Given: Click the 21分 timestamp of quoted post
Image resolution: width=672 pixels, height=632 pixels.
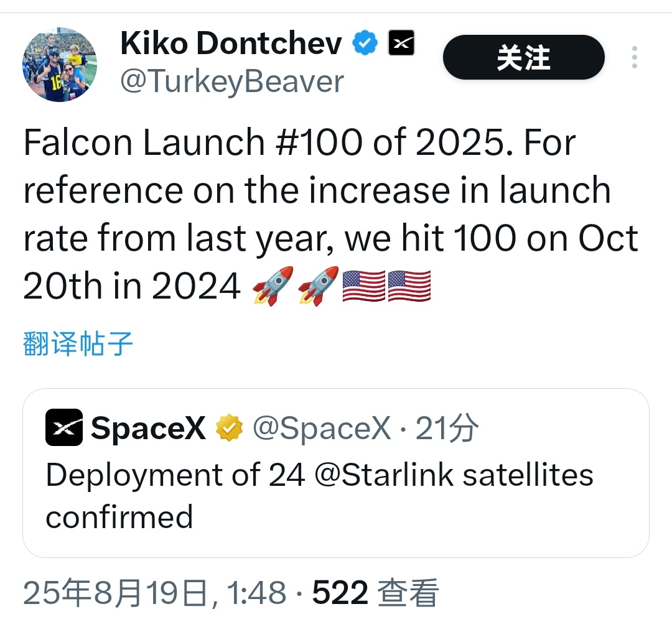Looking at the screenshot, I should tap(447, 428).
